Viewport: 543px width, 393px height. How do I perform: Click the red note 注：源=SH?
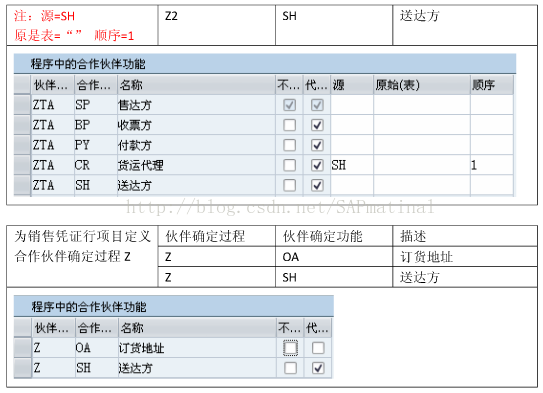[x=44, y=16]
